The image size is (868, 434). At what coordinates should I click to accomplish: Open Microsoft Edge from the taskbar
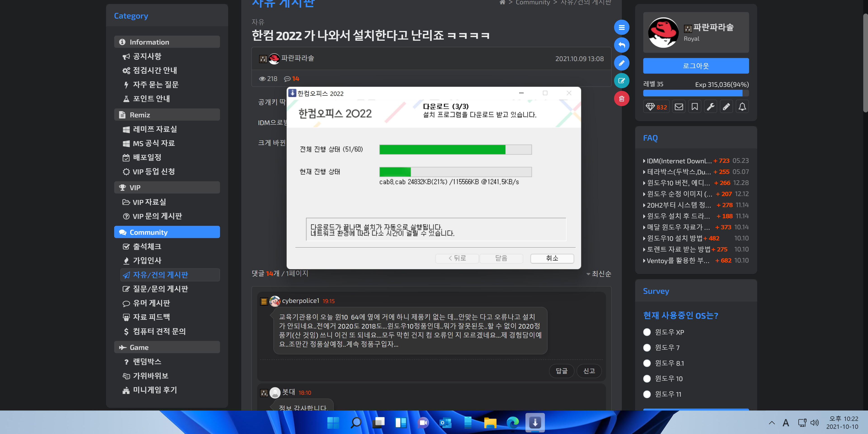513,422
